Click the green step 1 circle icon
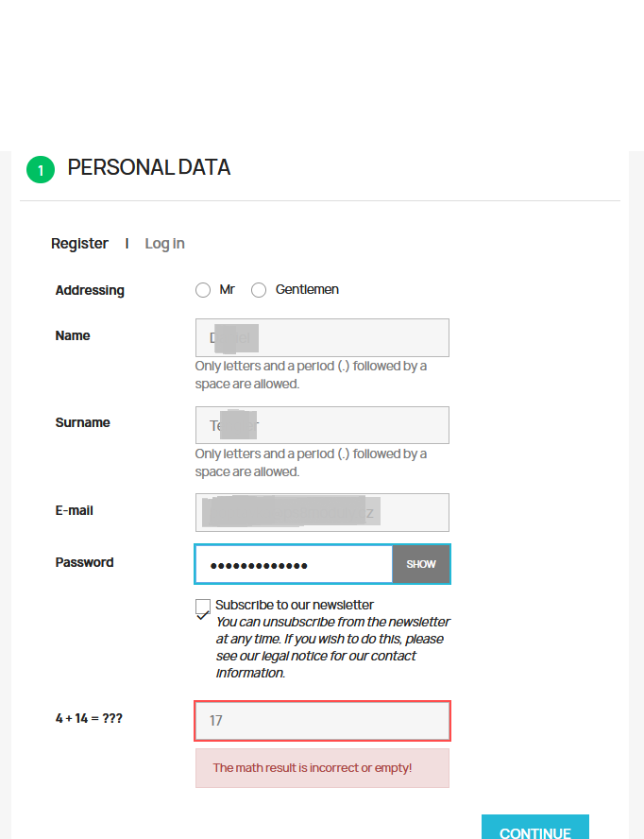This screenshot has width=644, height=839. pyautogui.click(x=41, y=170)
